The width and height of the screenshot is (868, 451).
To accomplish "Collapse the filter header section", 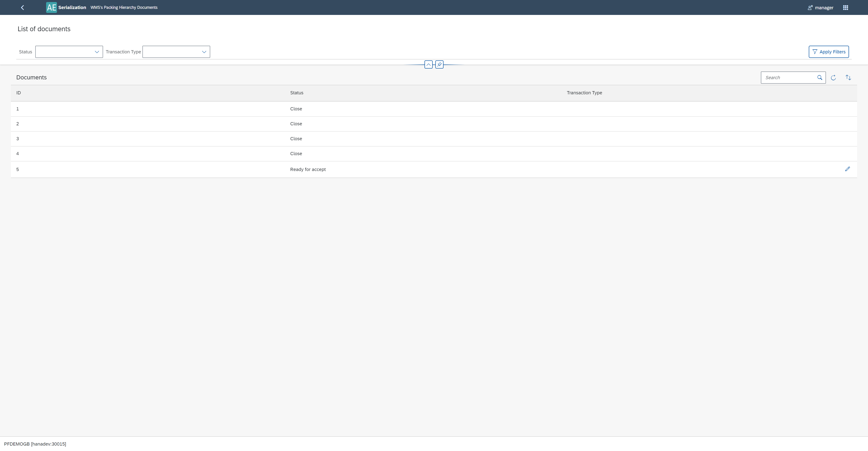I will (428, 64).
